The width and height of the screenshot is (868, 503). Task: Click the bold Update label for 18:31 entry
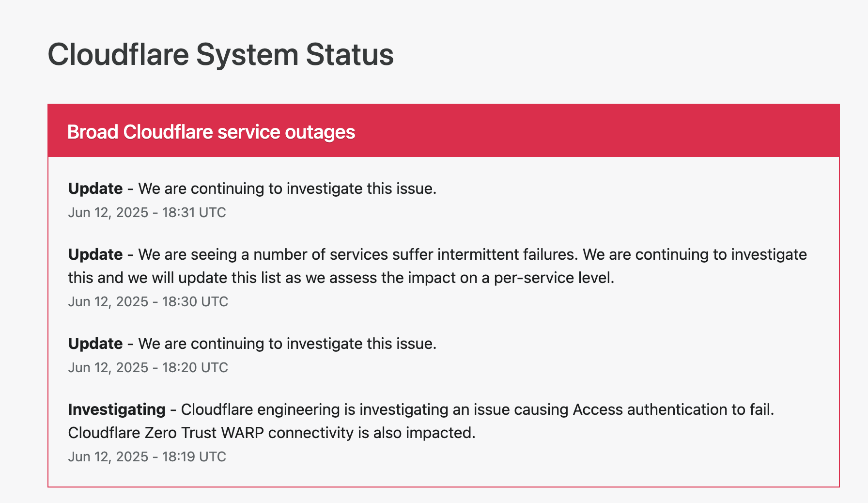pos(95,189)
